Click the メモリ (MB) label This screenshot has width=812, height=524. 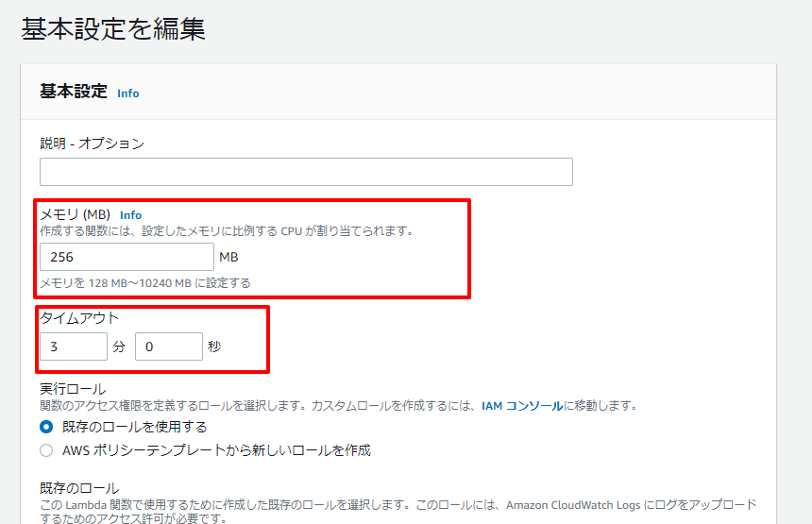click(x=76, y=214)
